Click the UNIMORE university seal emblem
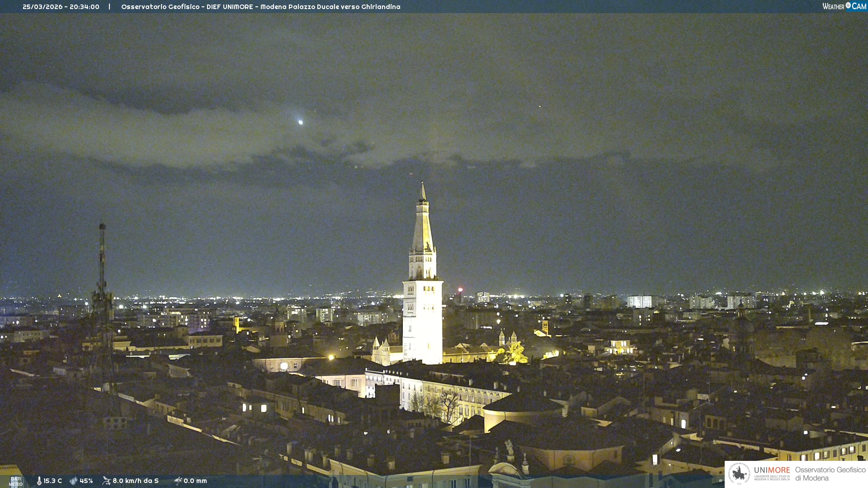Screen dimensions: 868x488 tap(739, 474)
